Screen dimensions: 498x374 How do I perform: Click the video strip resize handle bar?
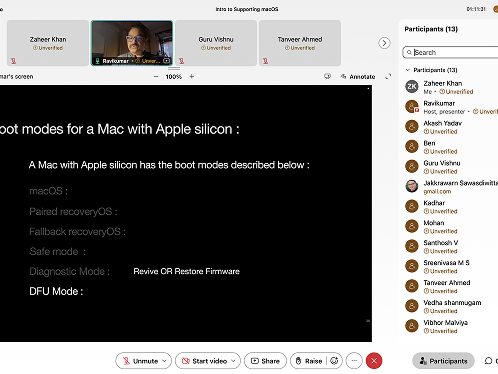tap(174, 68)
